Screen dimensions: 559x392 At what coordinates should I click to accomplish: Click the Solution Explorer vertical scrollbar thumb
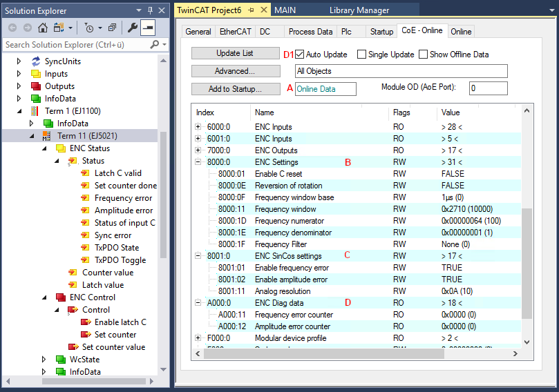pos(163,195)
